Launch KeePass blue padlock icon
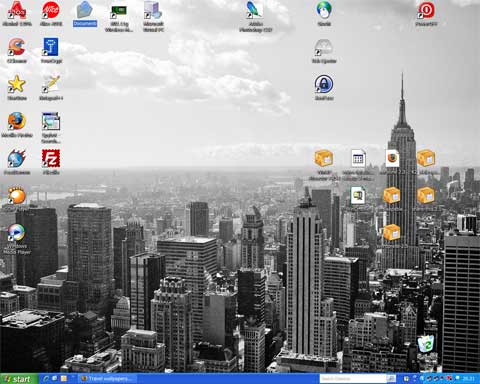This screenshot has height=384, width=480. [x=324, y=84]
